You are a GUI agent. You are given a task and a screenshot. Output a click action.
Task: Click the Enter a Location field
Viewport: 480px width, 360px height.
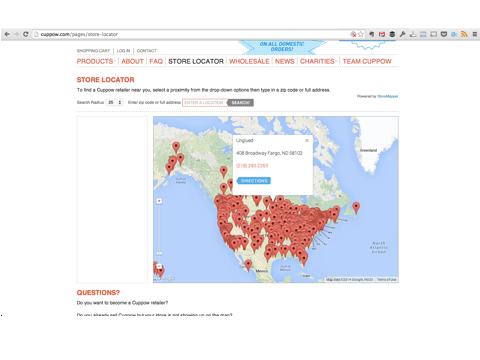[x=205, y=102]
